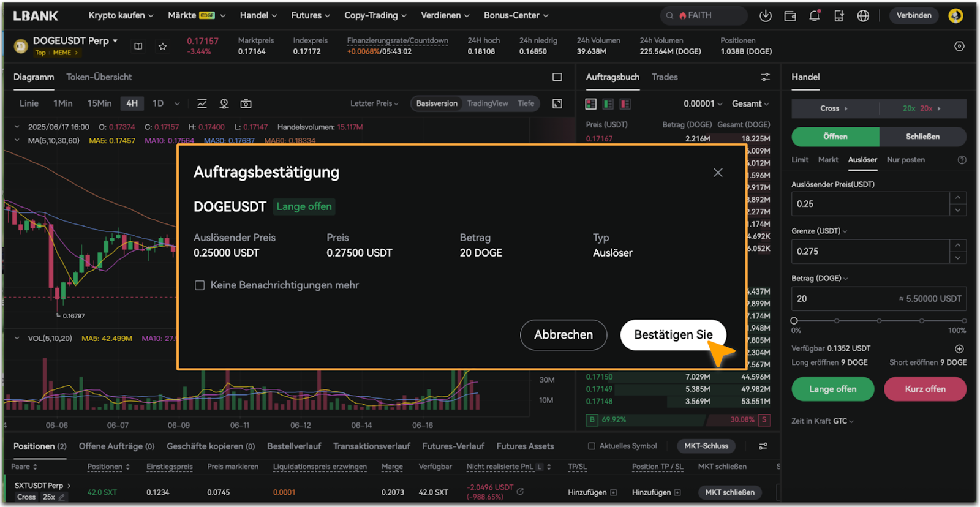Viewport: 980px width, 507px height.
Task: Expand the DOGEUSDT Perp pair dropdown
Action: 115,41
